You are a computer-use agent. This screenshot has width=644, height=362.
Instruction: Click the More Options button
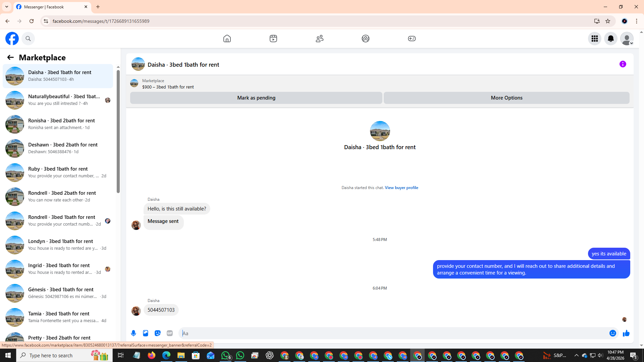[506, 98]
